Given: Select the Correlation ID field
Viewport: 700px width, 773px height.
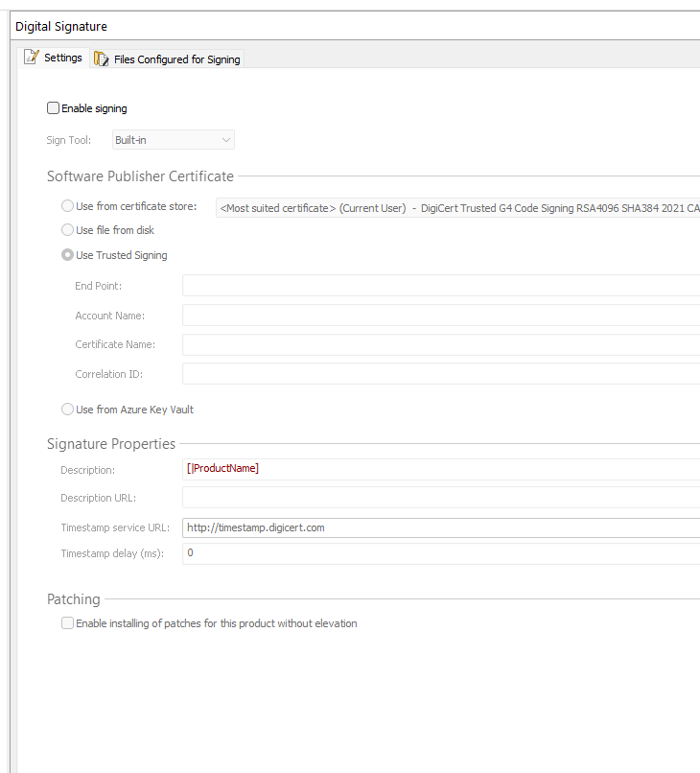Looking at the screenshot, I should click(441, 374).
